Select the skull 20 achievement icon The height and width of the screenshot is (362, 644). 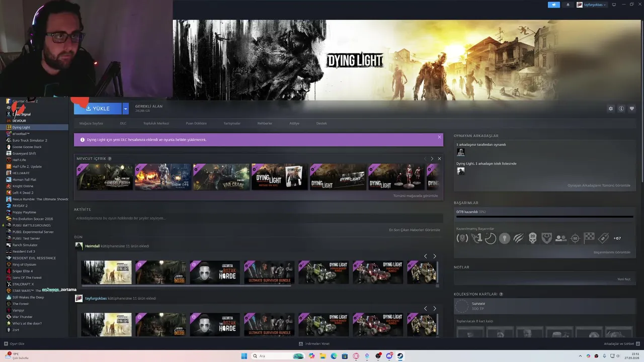point(532,238)
